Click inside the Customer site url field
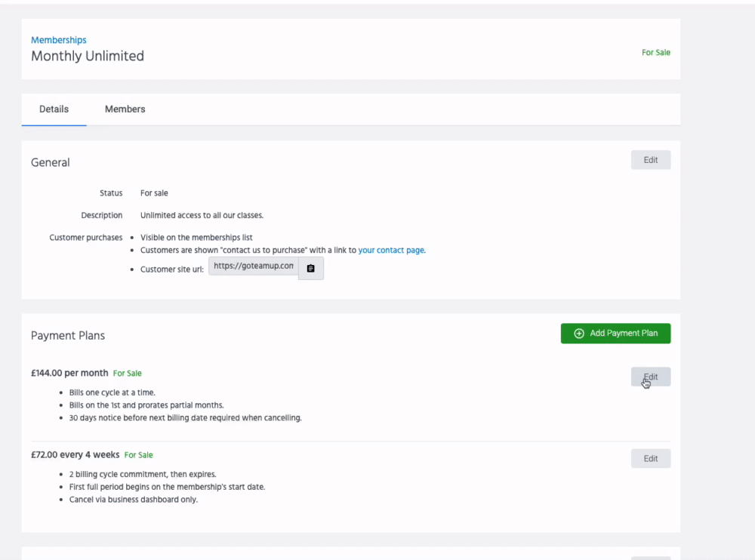Screen dimensions: 755x560 pyautogui.click(x=253, y=266)
